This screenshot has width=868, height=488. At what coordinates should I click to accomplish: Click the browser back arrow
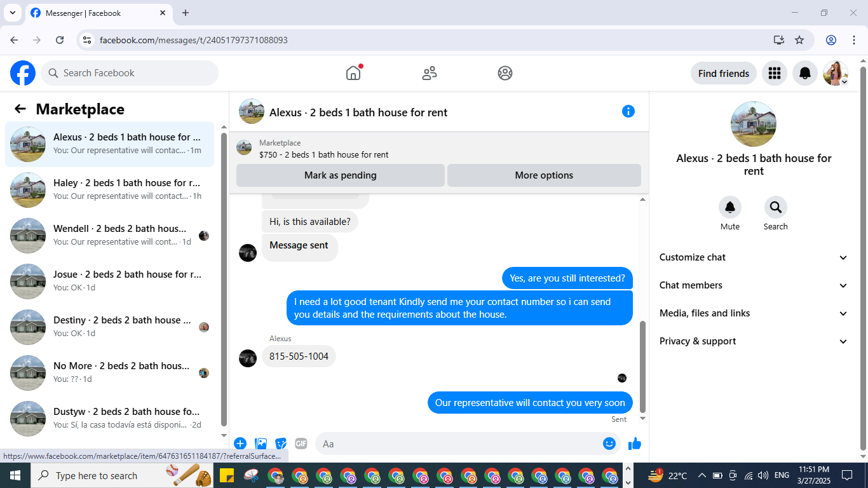click(x=14, y=40)
